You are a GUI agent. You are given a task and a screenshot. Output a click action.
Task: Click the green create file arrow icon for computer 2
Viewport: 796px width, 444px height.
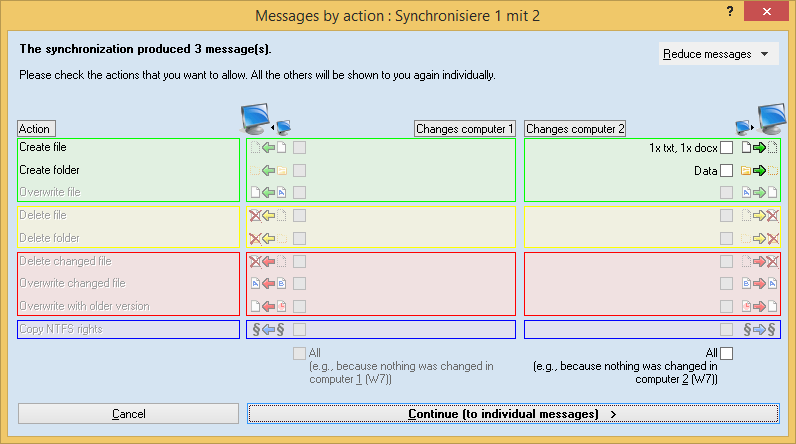pyautogui.click(x=759, y=148)
